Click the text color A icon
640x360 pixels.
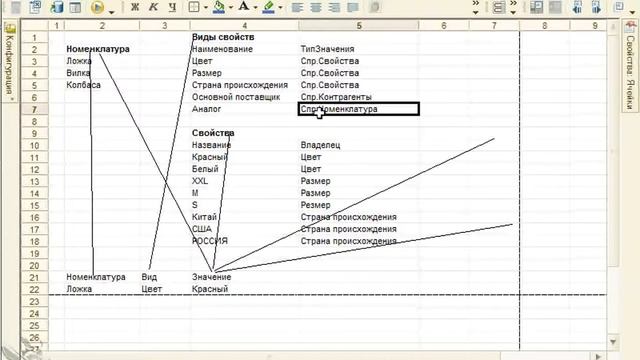coord(244,7)
